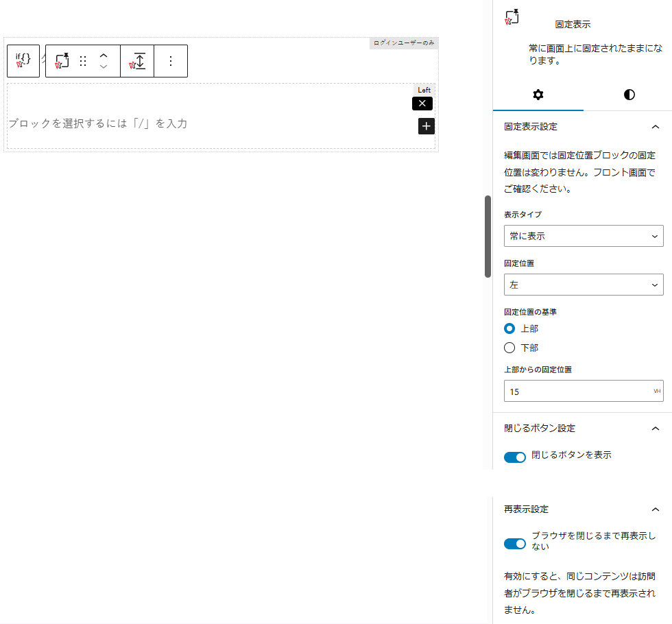672x624 pixels.
Task: Move the block down with the chevron
Action: point(103,67)
